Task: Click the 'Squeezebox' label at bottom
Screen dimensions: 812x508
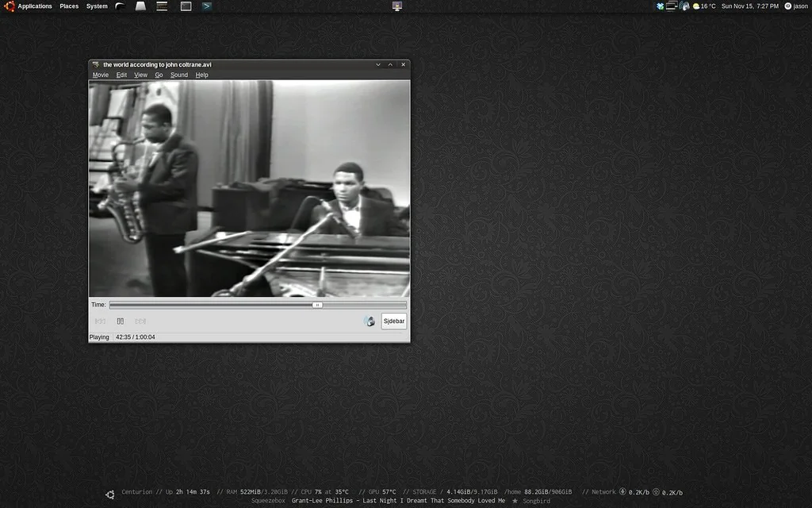Action: coord(268,501)
